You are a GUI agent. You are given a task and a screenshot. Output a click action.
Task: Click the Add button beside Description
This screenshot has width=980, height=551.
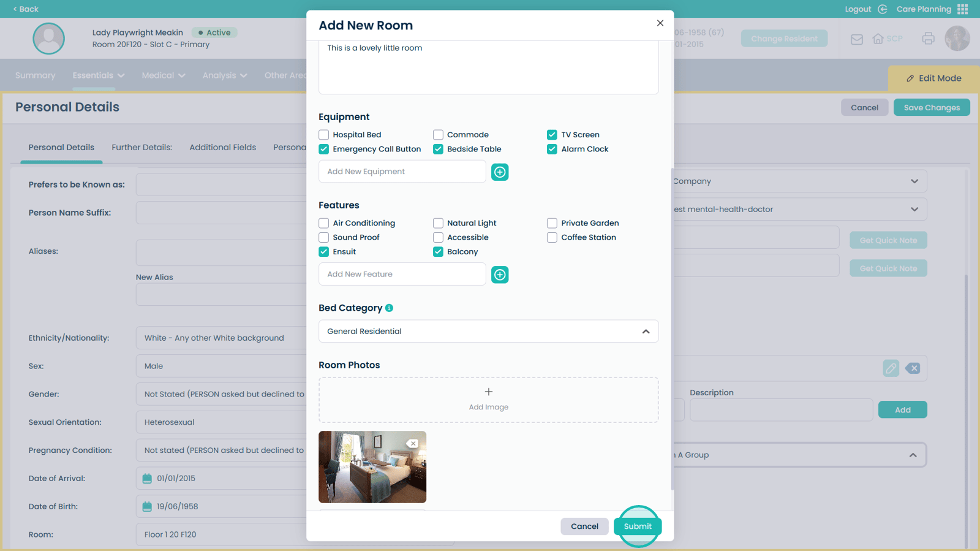pos(902,410)
